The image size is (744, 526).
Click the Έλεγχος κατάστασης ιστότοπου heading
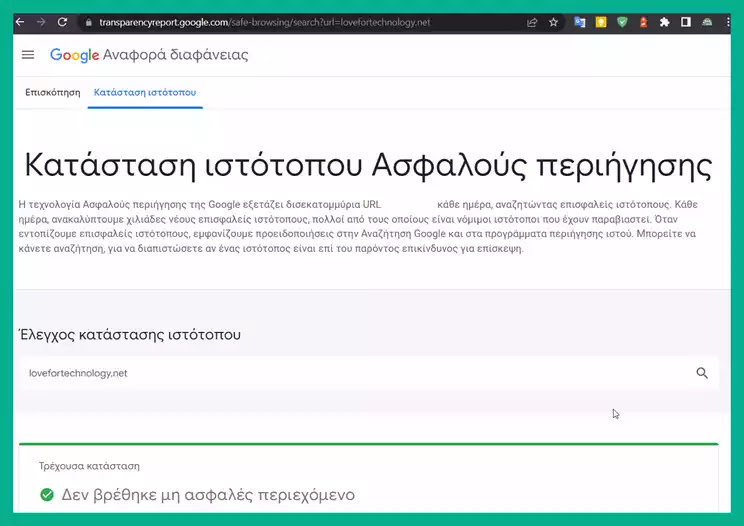(130, 335)
